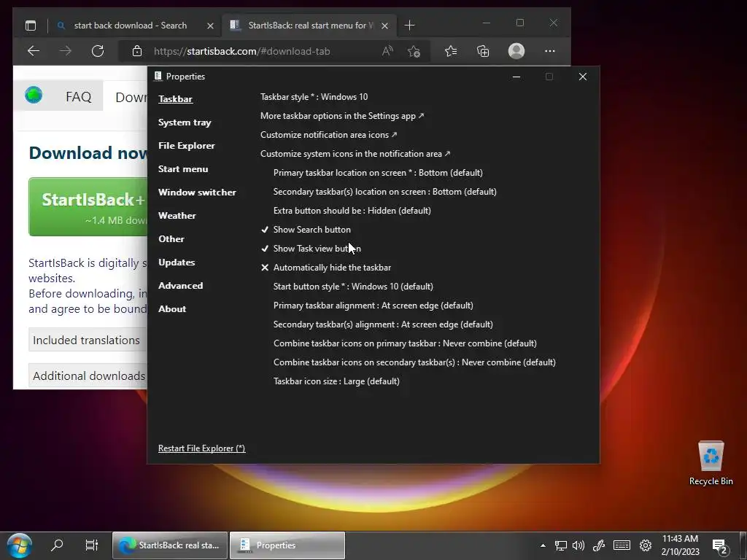
Task: Click the Properties window title icon
Action: click(158, 76)
